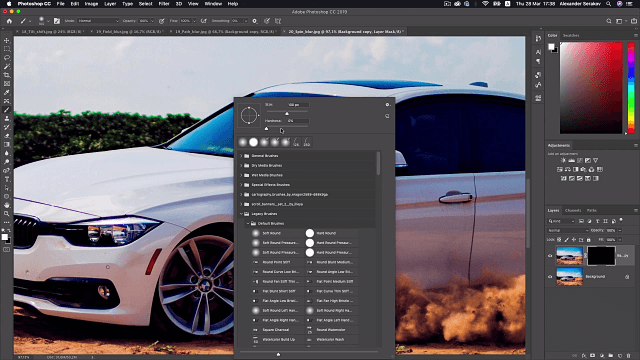Collapse Default Brushes folder

(x=248, y=224)
